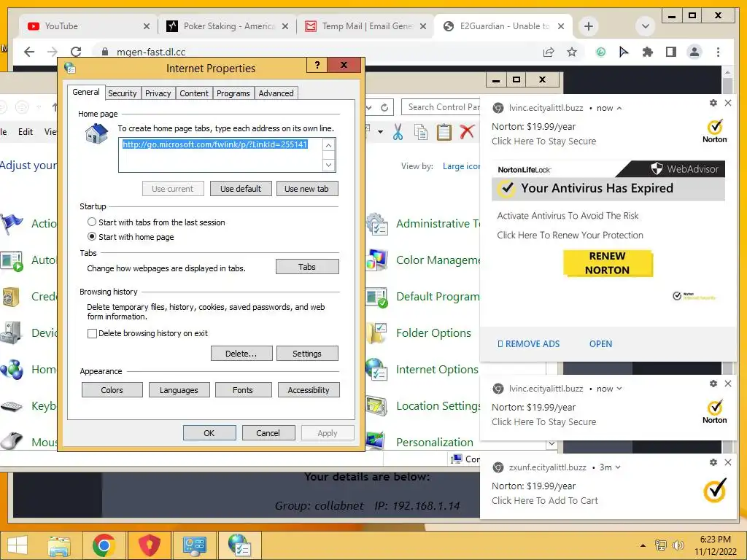Open Windows Start button

(x=18, y=545)
